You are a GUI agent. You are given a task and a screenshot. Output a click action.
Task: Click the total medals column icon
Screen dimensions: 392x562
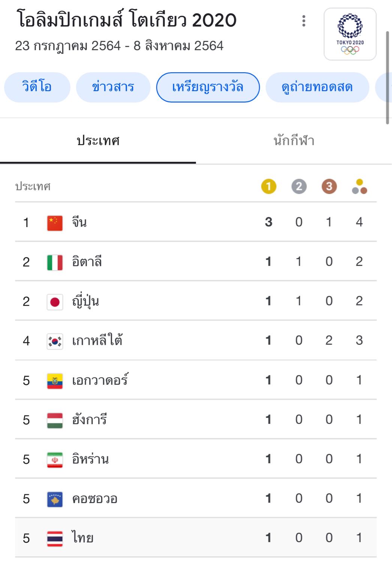tap(359, 187)
